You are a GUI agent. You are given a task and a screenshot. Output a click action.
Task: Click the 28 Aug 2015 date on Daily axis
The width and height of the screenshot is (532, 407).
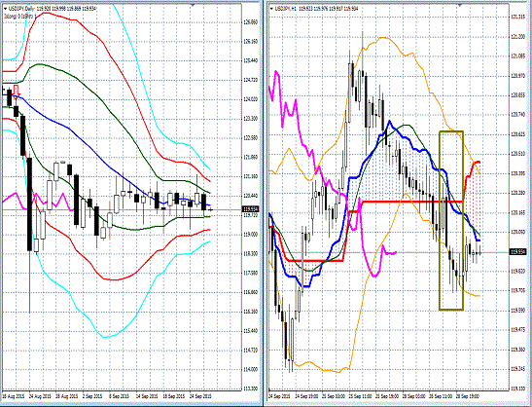point(67,396)
